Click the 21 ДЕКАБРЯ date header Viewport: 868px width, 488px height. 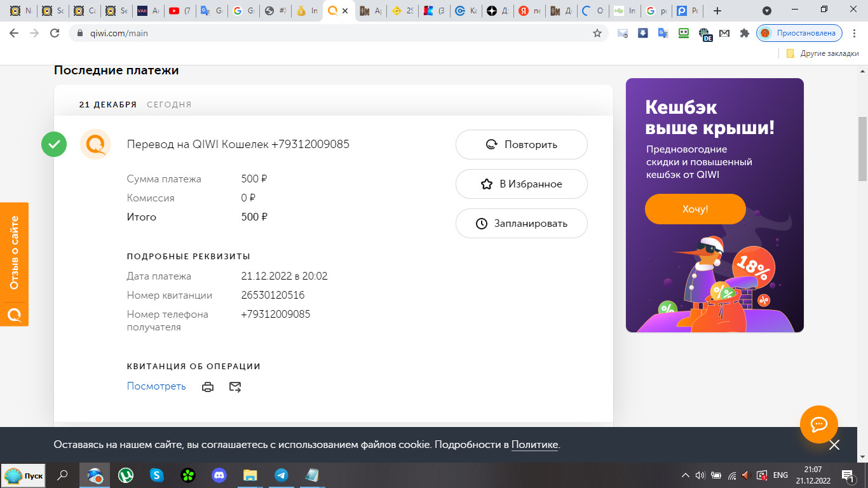click(108, 105)
